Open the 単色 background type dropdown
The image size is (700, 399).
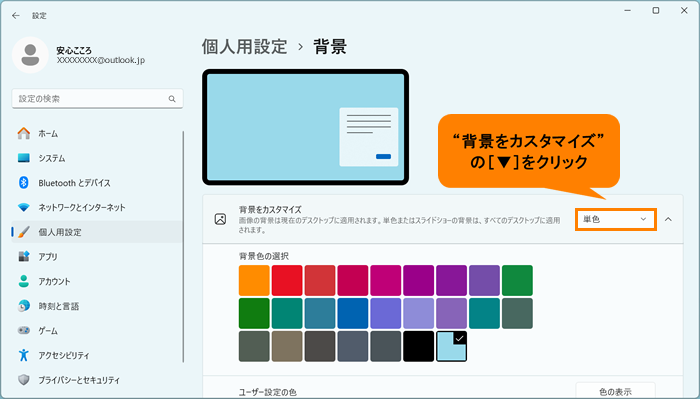coord(616,219)
